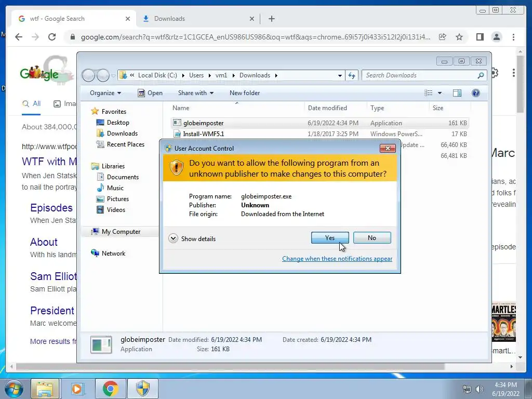Close the Downloads Chrome tab
Screen dimensions: 532x399
[x=252, y=19]
